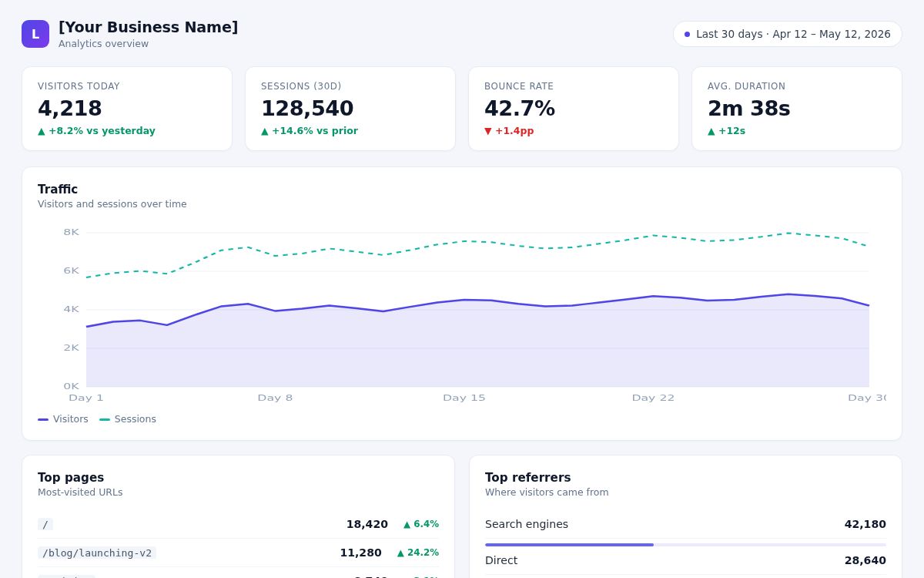The height and width of the screenshot is (578, 924).
Task: Click the +8.2% vs yesterday change indicator
Action: tap(97, 131)
